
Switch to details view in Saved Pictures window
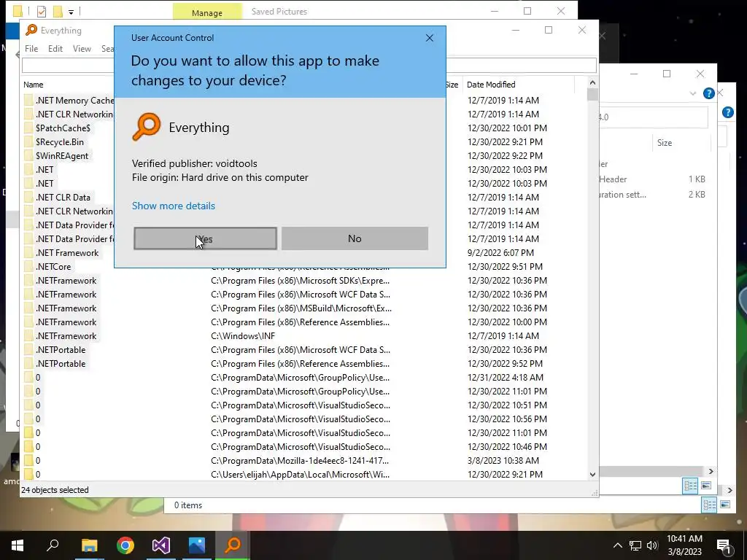pyautogui.click(x=709, y=505)
